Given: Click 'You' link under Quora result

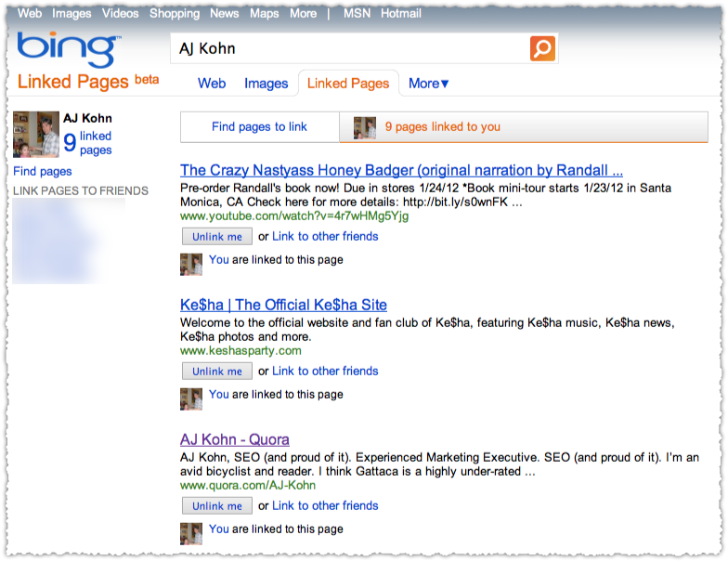Looking at the screenshot, I should [219, 529].
